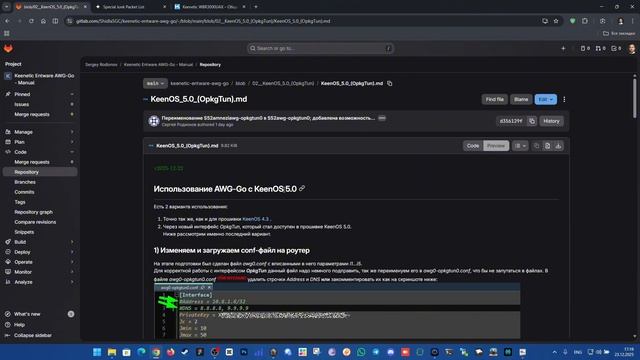The image size is (640, 360).
Task: Open KeenOS 4.3 link
Action: (256, 219)
